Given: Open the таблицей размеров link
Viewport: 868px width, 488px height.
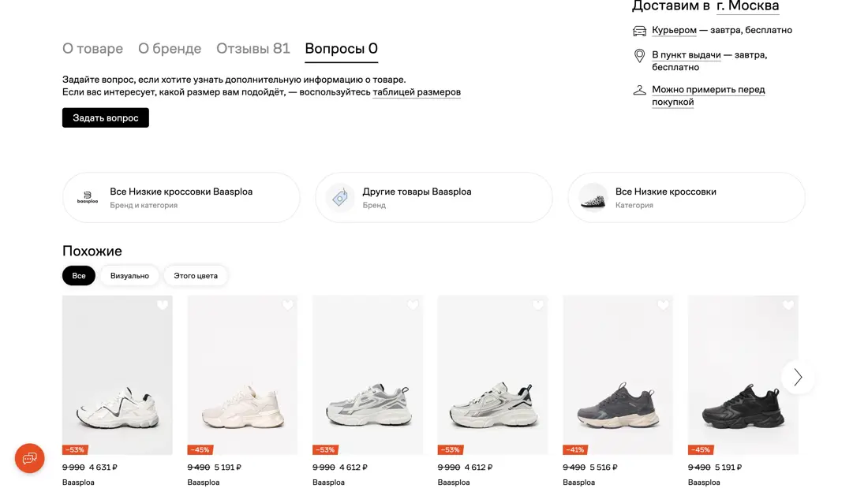Looking at the screenshot, I should tap(417, 92).
